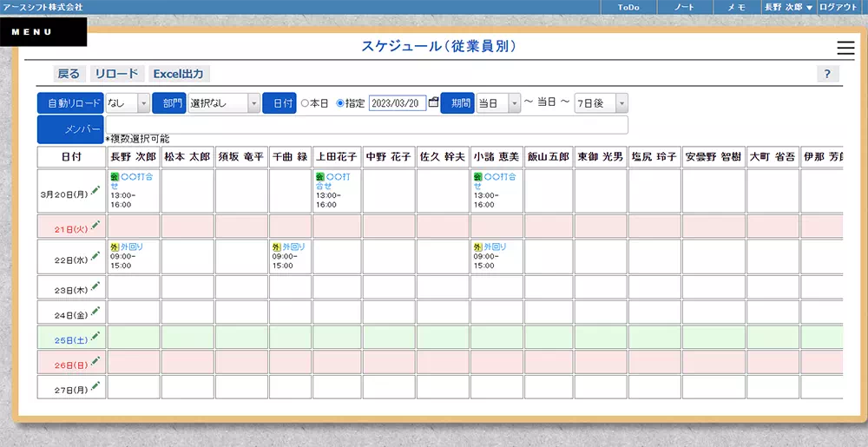This screenshot has height=447, width=868.
Task: Click the 松本 太郎 column header
Action: point(187,157)
